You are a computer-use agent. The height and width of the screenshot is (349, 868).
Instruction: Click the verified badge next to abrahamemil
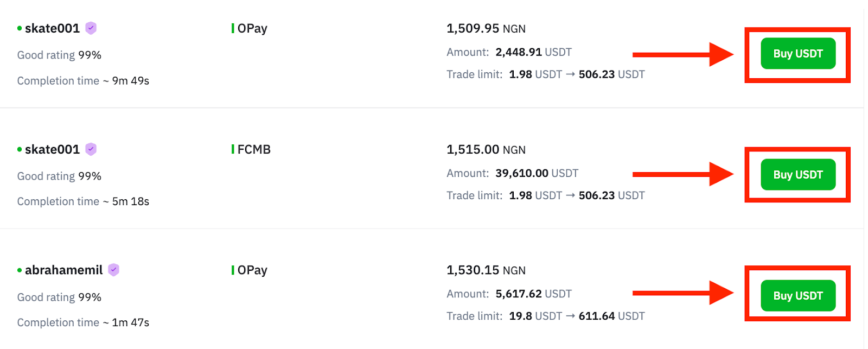pyautogui.click(x=113, y=270)
